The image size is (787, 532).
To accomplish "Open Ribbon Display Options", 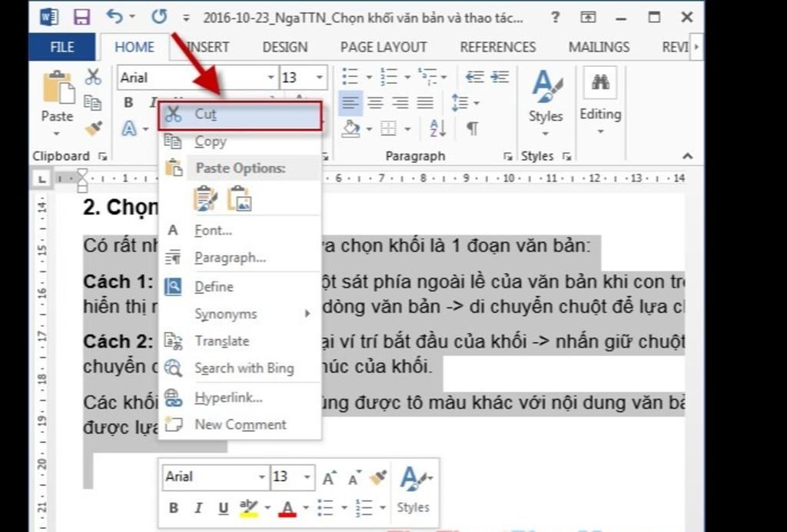I will (x=588, y=18).
